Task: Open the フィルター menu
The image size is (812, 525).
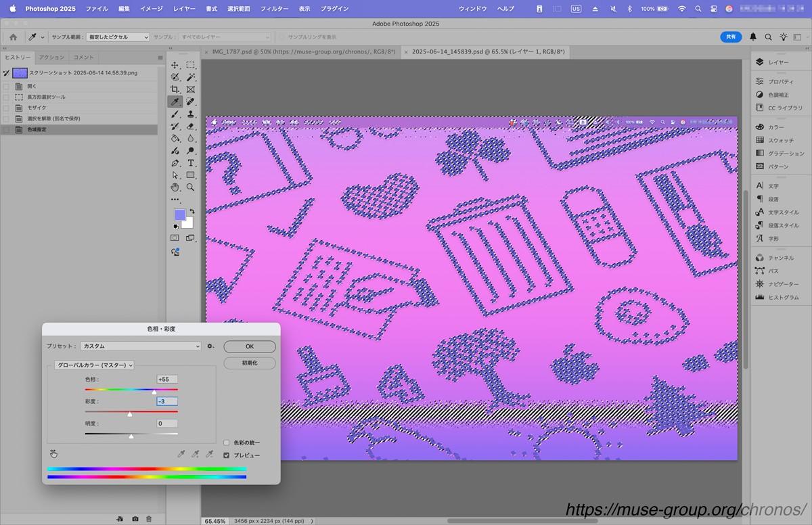Action: point(274,9)
